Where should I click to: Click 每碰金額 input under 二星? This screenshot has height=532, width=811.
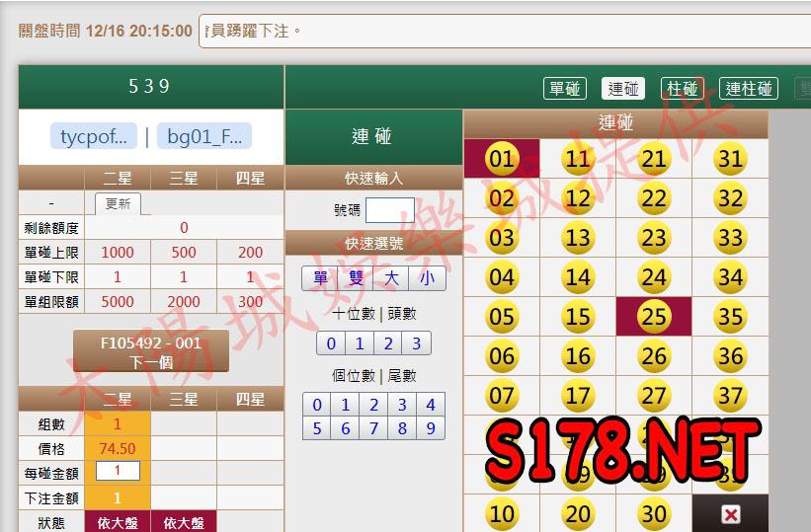pyautogui.click(x=118, y=471)
